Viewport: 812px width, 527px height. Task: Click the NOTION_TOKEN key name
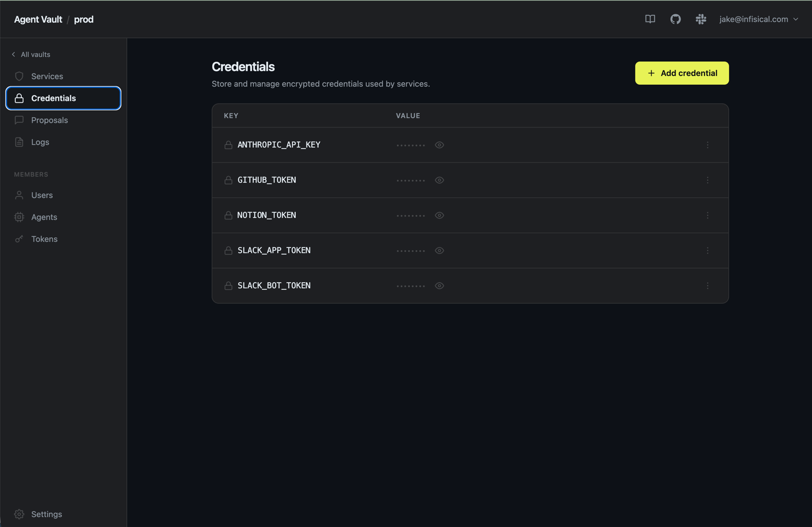click(267, 215)
